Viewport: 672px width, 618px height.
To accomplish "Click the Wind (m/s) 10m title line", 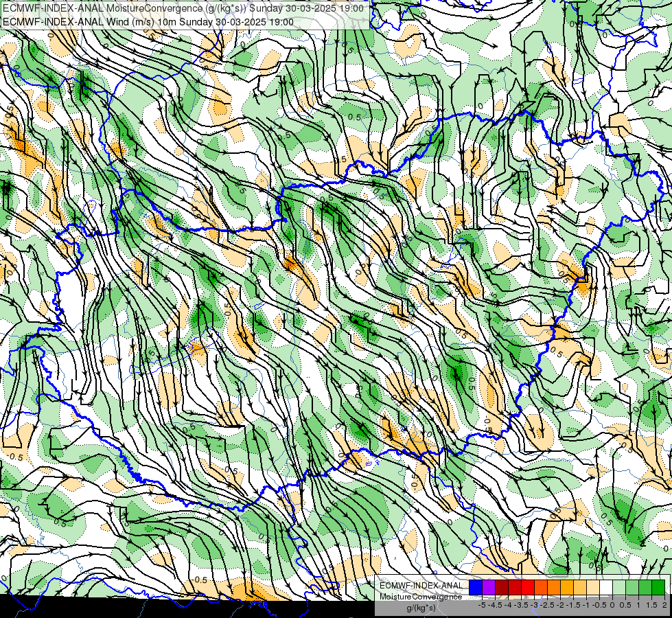I will pos(148,22).
